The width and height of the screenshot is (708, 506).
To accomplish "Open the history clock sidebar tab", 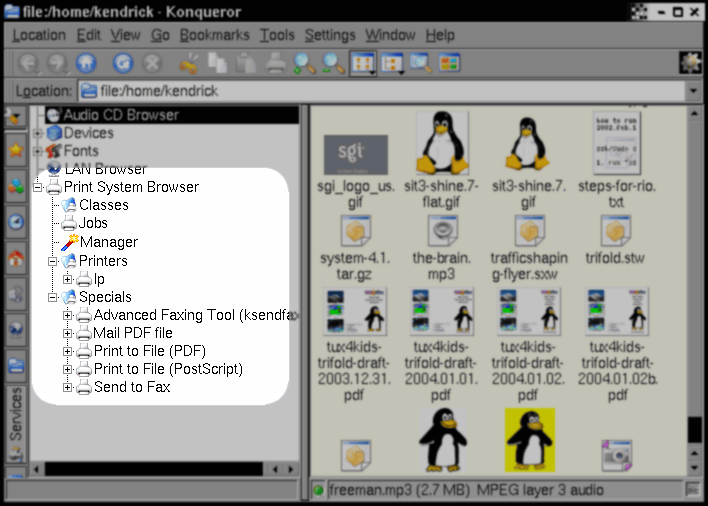I will [16, 222].
